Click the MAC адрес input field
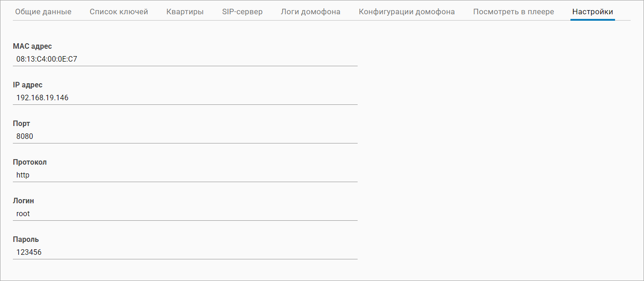Viewport: 644px width, 281px height. coord(185,59)
